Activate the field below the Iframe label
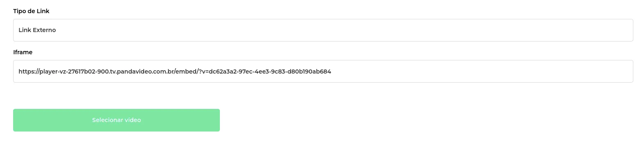Image resolution: width=644 pixels, height=150 pixels. click(x=323, y=71)
